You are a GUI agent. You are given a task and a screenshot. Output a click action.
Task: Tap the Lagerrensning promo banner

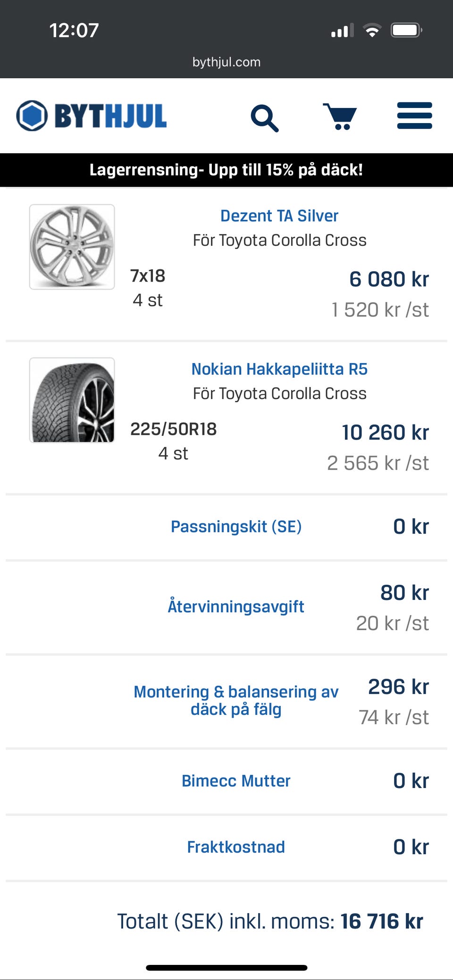coord(226,170)
